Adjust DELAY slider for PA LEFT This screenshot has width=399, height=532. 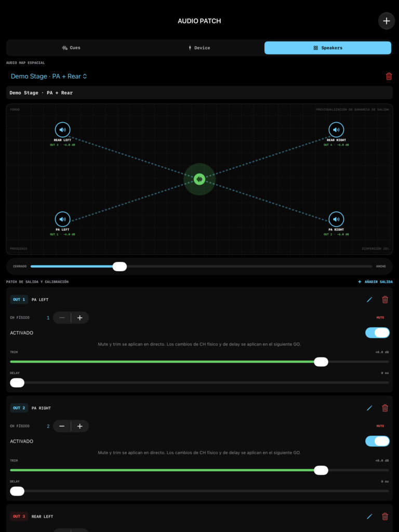tap(199, 383)
